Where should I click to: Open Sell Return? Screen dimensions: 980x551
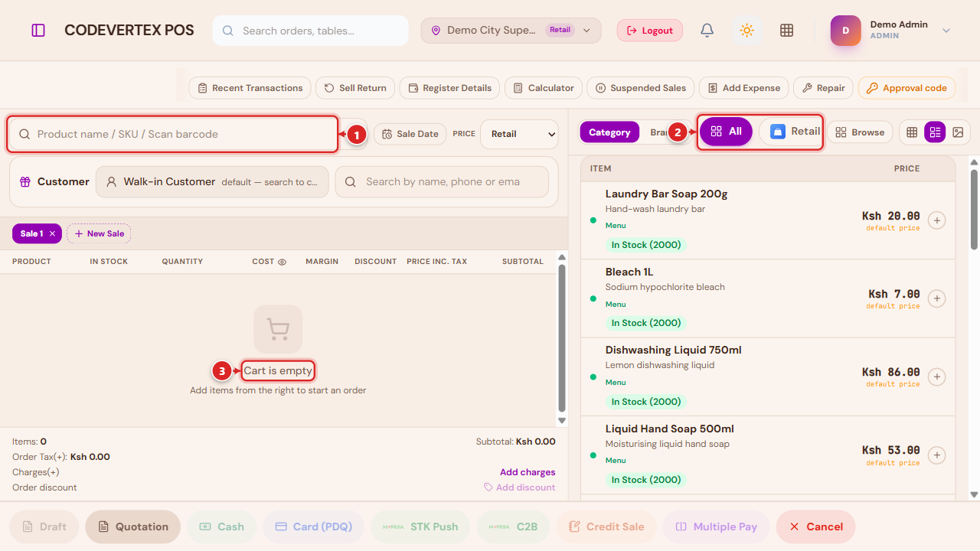pyautogui.click(x=355, y=88)
